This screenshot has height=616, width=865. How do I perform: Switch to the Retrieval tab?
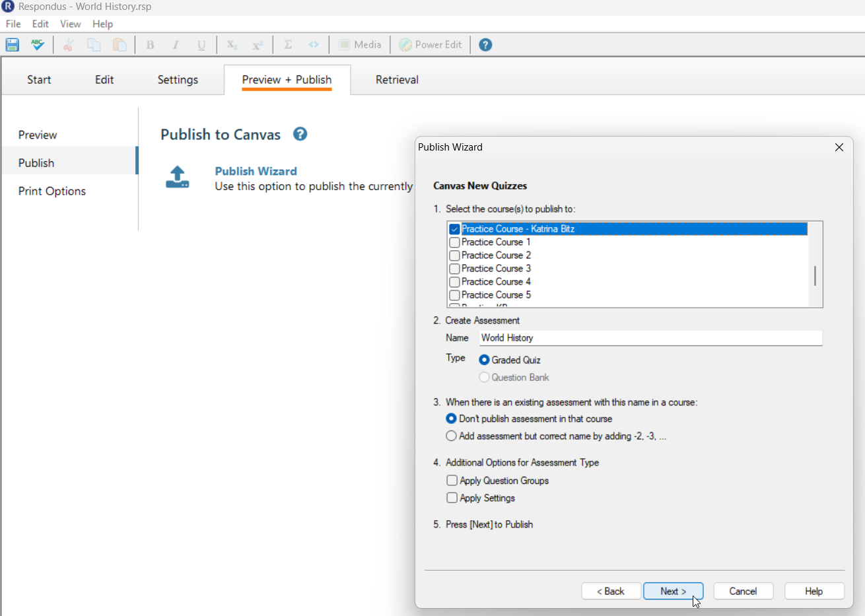396,79
